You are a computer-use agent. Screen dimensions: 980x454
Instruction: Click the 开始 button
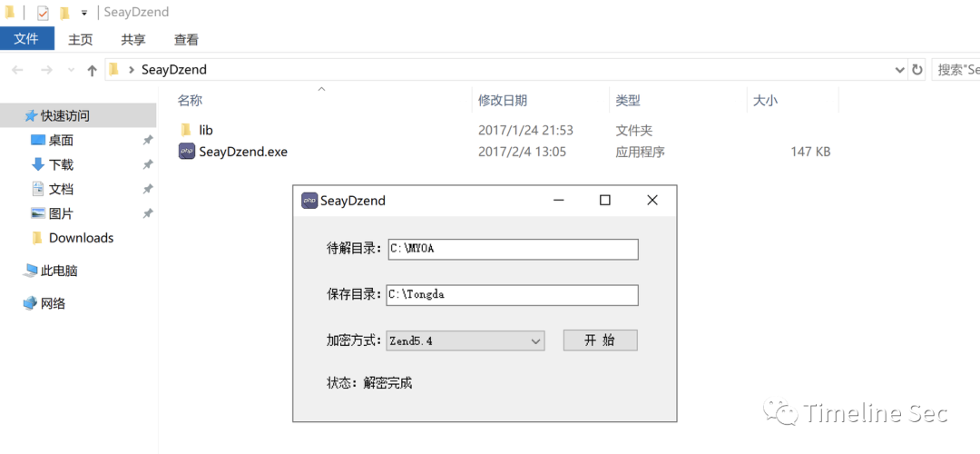pyautogui.click(x=600, y=340)
